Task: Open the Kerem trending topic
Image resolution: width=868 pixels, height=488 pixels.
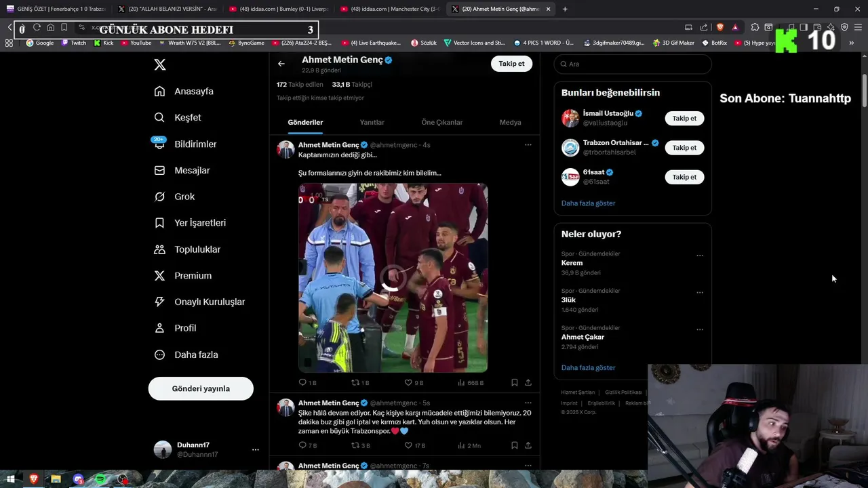Action: 572,263
